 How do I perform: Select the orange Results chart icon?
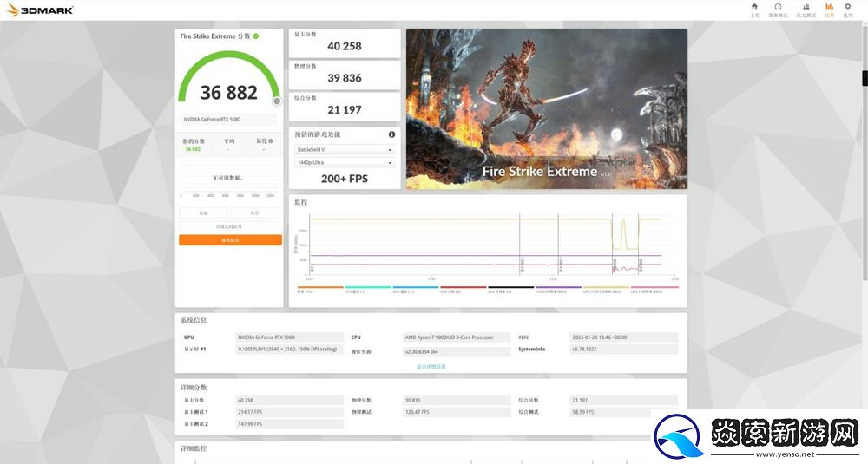[829, 9]
